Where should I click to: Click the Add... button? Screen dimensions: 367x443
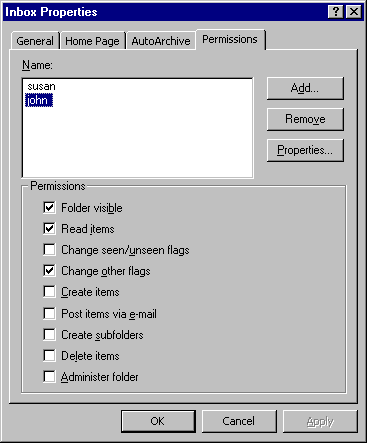[305, 88]
